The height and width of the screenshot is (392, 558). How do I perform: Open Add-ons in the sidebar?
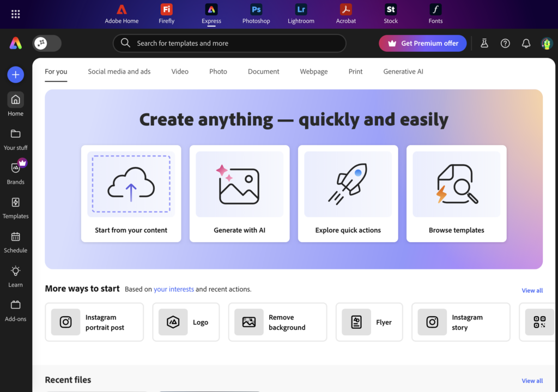point(16,310)
